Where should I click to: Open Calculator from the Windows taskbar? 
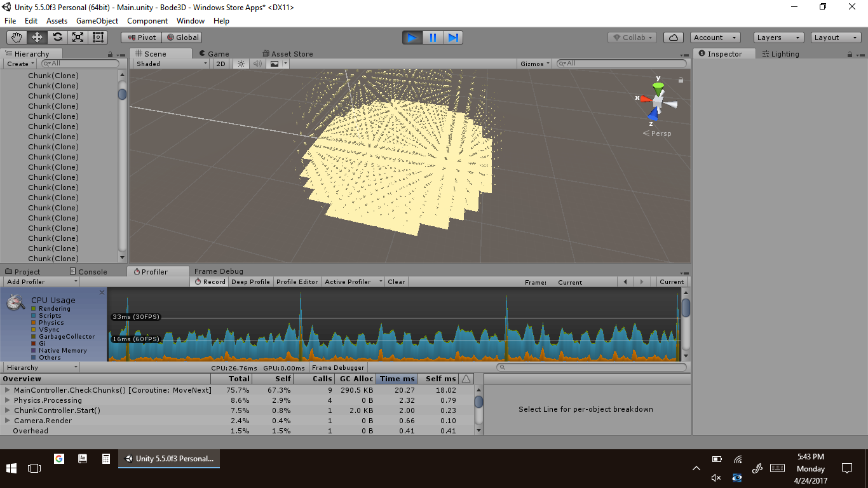coord(106,458)
